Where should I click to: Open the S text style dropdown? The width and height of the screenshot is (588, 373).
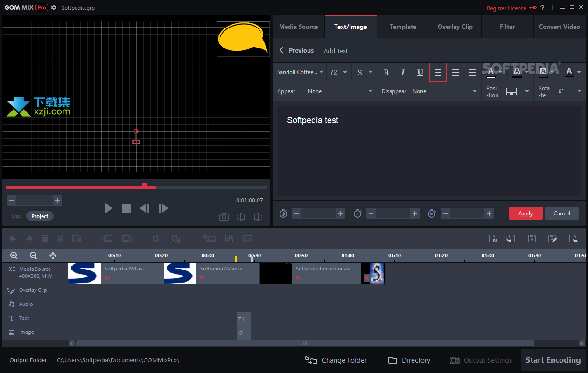(364, 72)
